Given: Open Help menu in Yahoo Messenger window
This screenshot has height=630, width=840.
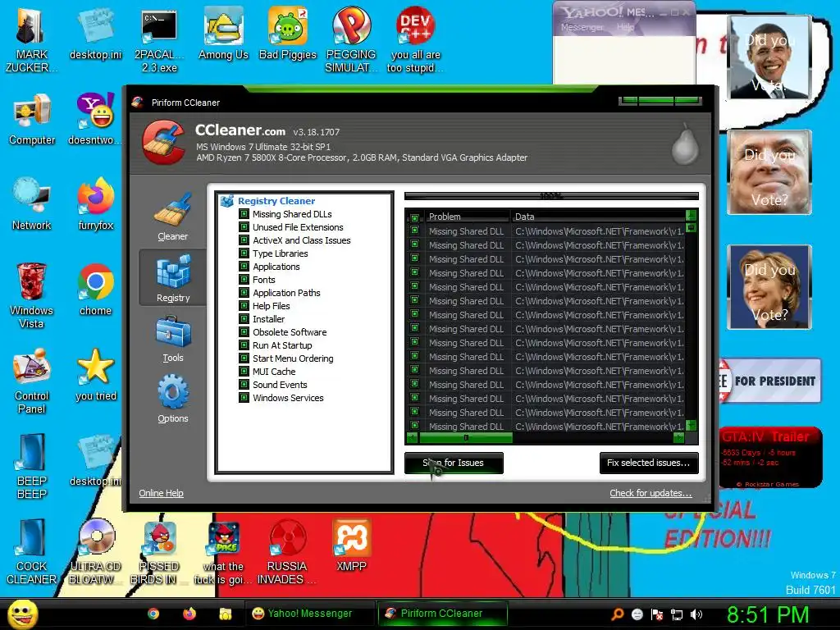Looking at the screenshot, I should pyautogui.click(x=625, y=27).
